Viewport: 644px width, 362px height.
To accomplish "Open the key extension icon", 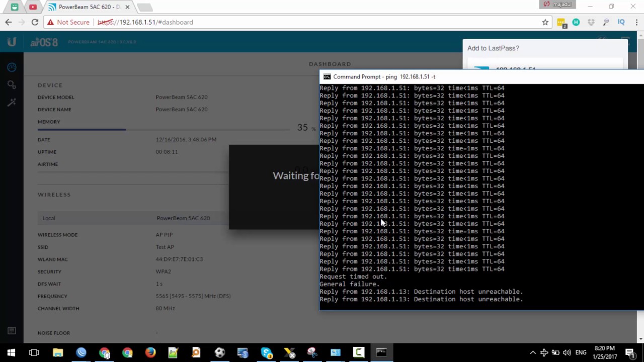I will (x=606, y=22).
